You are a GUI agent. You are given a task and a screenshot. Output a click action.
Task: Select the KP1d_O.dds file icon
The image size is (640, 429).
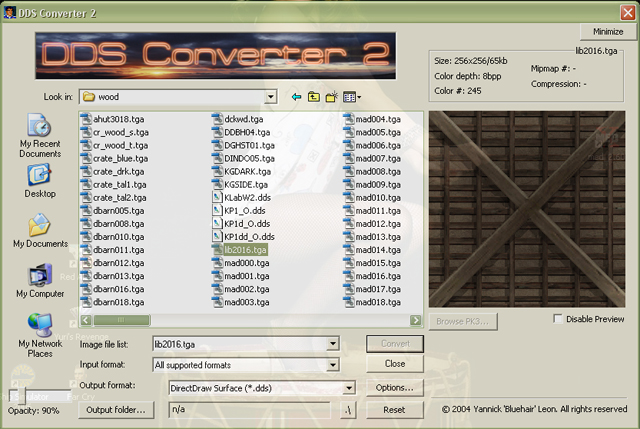tap(218, 223)
